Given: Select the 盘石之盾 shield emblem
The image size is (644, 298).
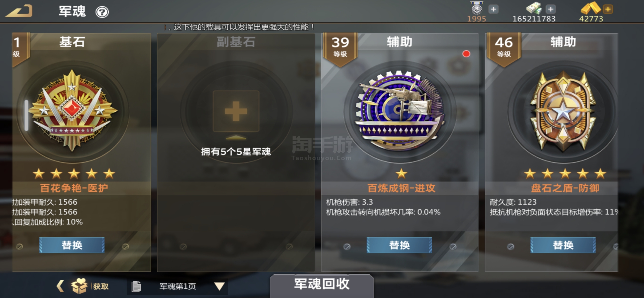Looking at the screenshot, I should pyautogui.click(x=563, y=112).
